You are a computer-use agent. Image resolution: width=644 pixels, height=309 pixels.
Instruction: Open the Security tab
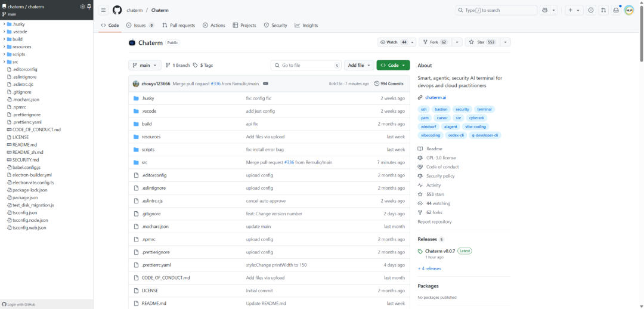pyautogui.click(x=275, y=26)
